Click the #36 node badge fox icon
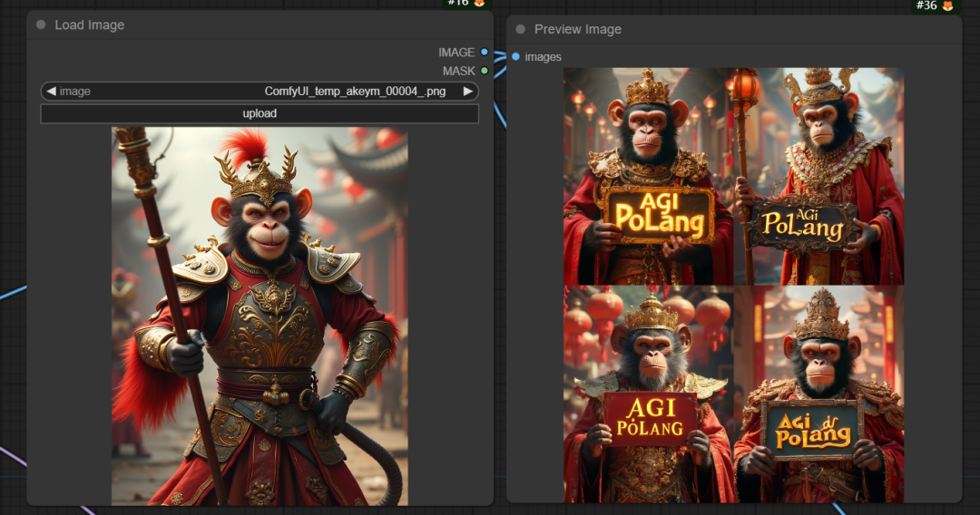Viewport: 980px width, 515px height. tap(947, 5)
